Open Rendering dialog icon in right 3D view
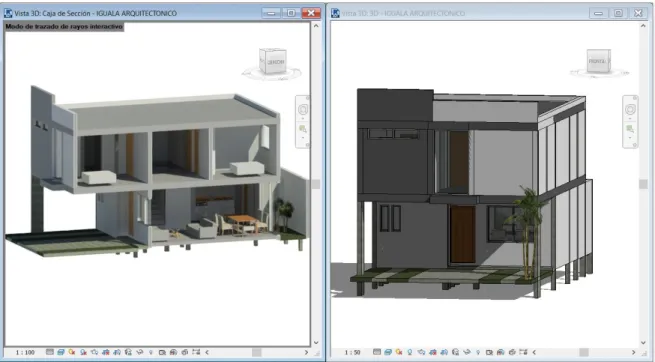Image resolution: width=655 pixels, height=362 pixels. 421,352
